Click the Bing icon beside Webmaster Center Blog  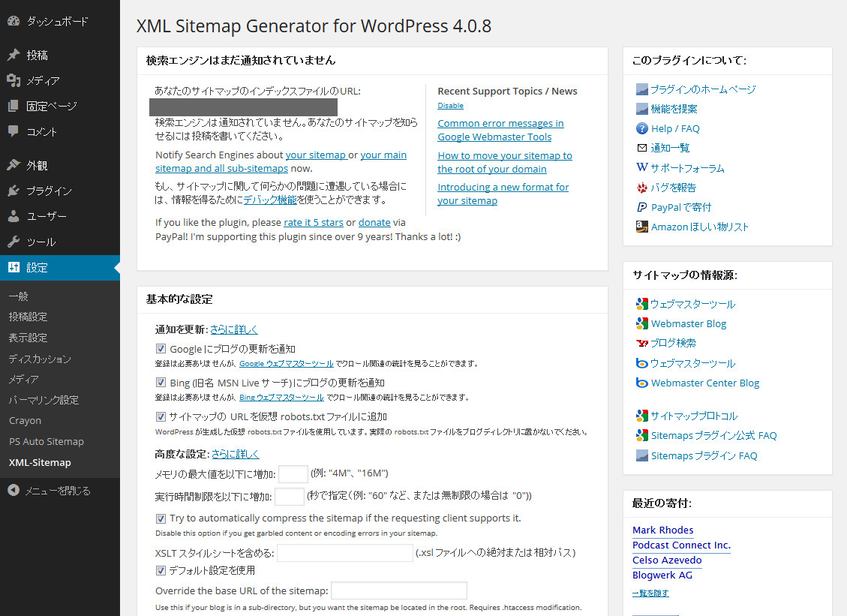click(x=641, y=383)
